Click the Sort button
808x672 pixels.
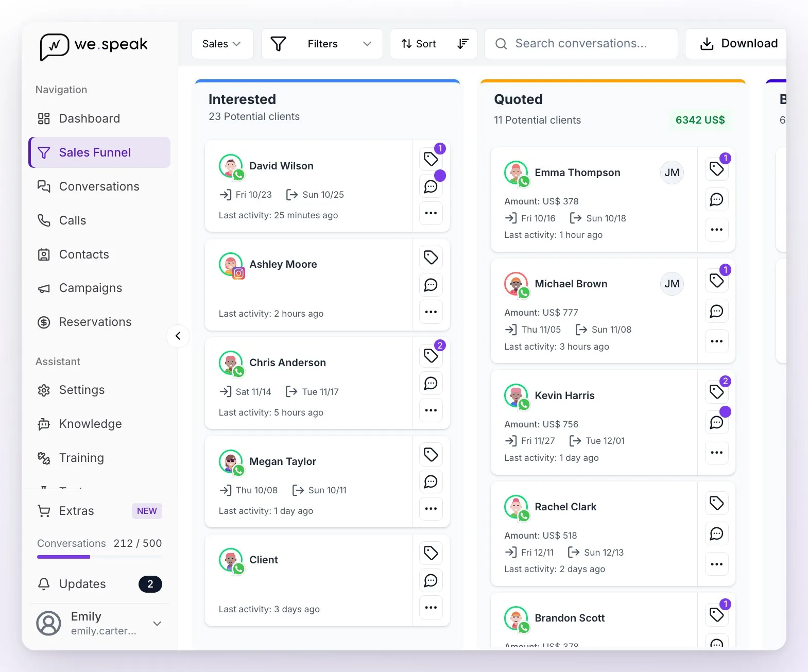click(x=419, y=44)
